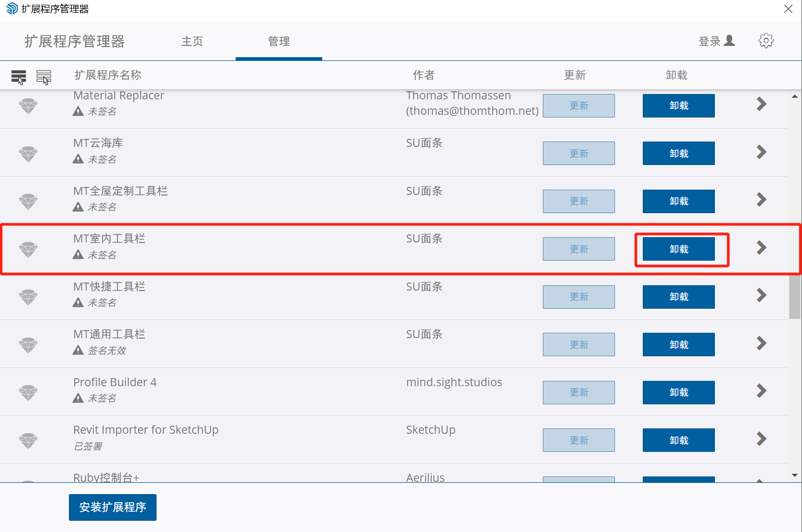Expand MT云海库 details chevron

click(x=762, y=152)
